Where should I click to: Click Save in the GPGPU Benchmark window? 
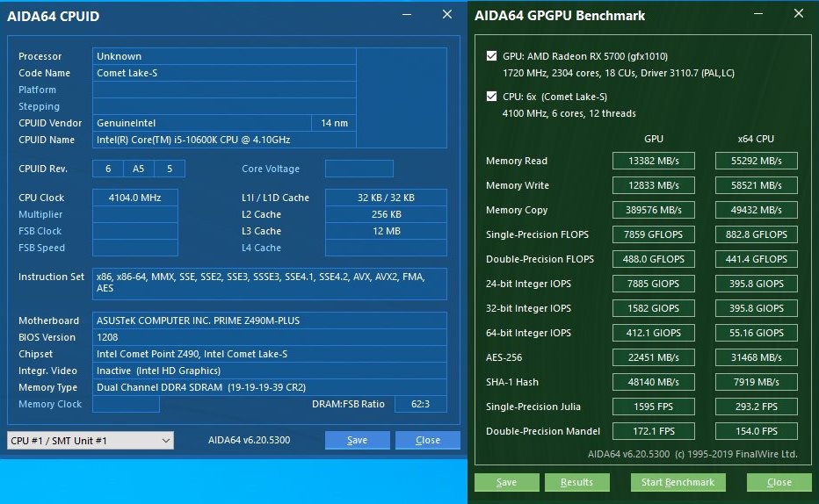click(x=507, y=482)
